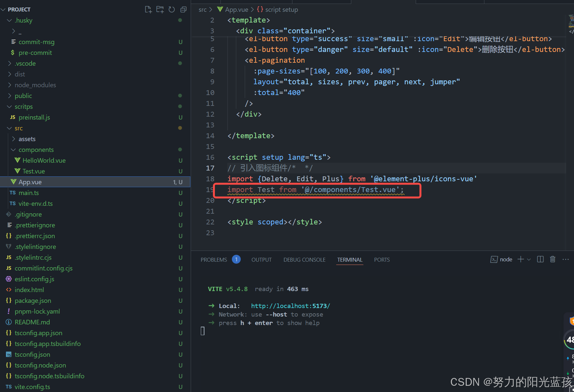Add a new terminal with the plus icon
The height and width of the screenshot is (392, 574).
click(x=521, y=259)
